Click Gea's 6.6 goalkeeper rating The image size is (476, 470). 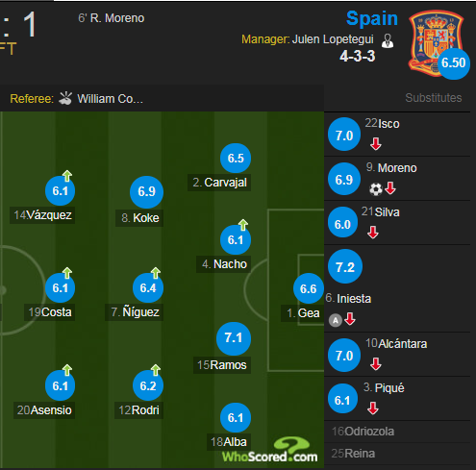point(309,288)
